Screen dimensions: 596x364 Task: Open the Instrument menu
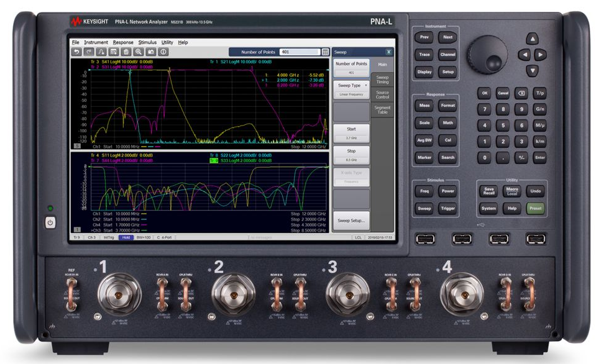(x=96, y=42)
